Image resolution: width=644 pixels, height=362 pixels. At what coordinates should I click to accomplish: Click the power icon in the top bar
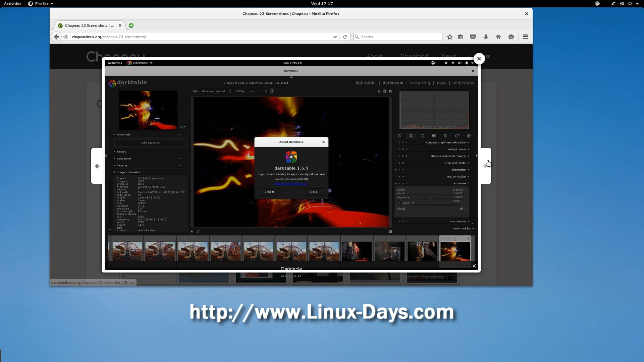click(630, 4)
